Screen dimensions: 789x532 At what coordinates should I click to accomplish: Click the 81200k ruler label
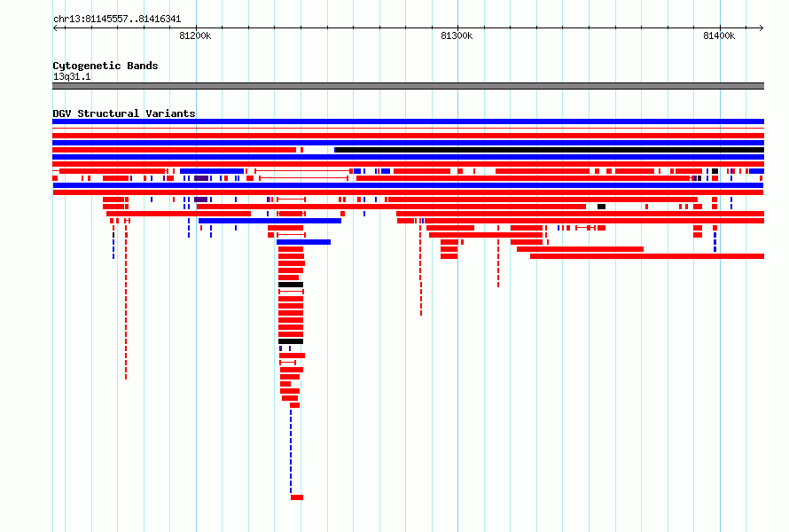pyautogui.click(x=195, y=35)
